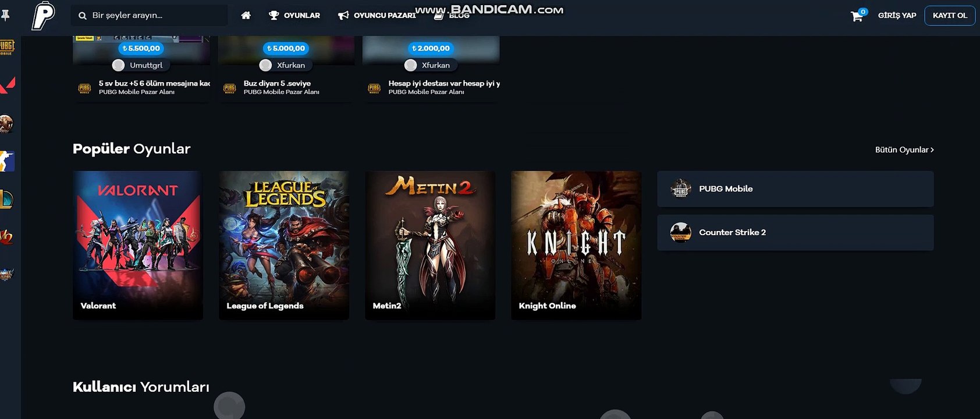Screen dimensions: 980x419
Task: Open the round game avatar sidebar icon
Action: (6, 123)
